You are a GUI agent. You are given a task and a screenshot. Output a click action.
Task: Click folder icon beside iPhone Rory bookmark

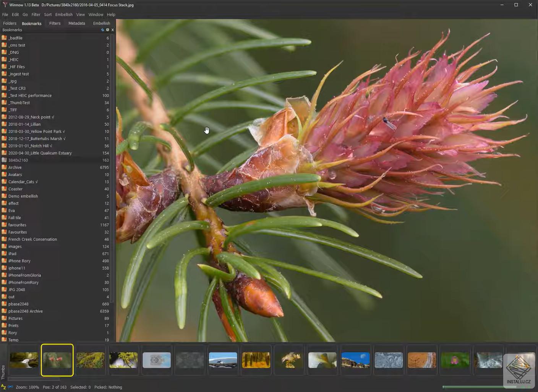[x=4, y=261]
